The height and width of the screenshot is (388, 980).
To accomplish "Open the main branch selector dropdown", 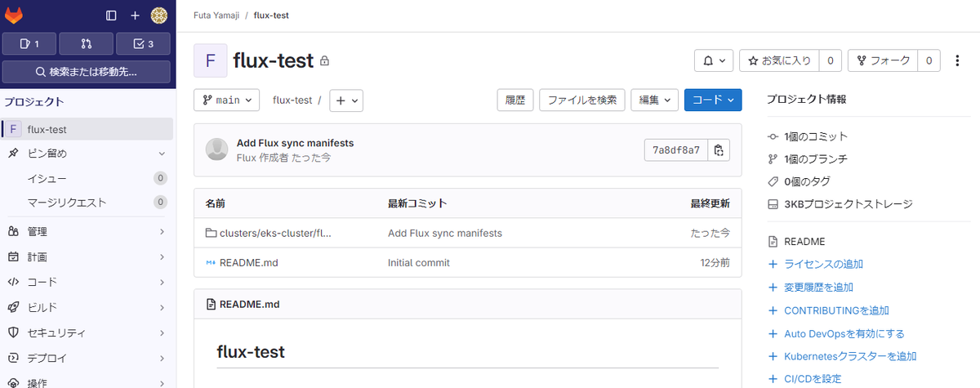I will (x=226, y=100).
